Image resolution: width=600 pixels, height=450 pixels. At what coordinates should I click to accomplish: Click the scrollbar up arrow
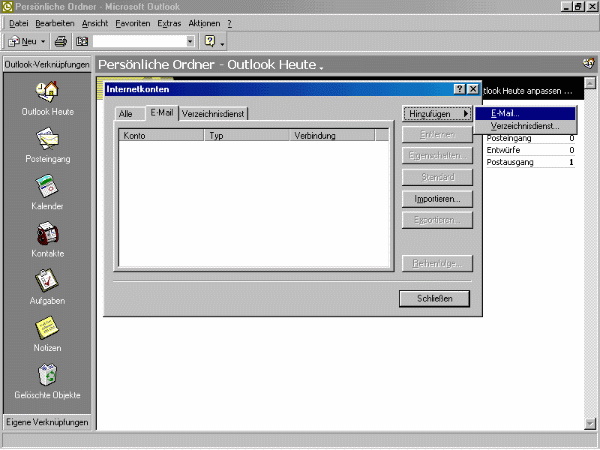coord(590,83)
